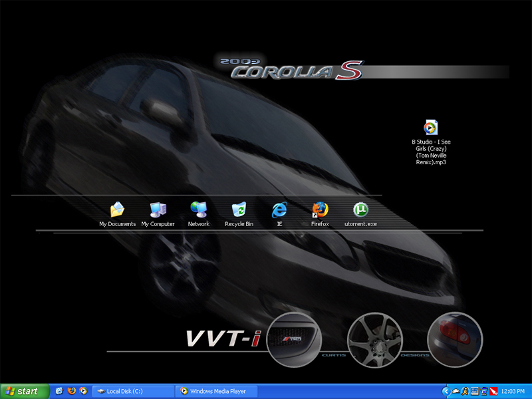The height and width of the screenshot is (399, 532).
Task: Select the utorrent.exe desktop icon
Action: (x=360, y=209)
